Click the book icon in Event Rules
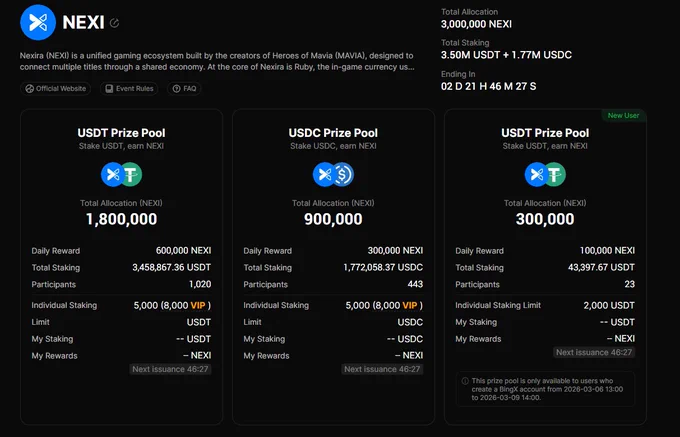The image size is (680, 437). 109,88
